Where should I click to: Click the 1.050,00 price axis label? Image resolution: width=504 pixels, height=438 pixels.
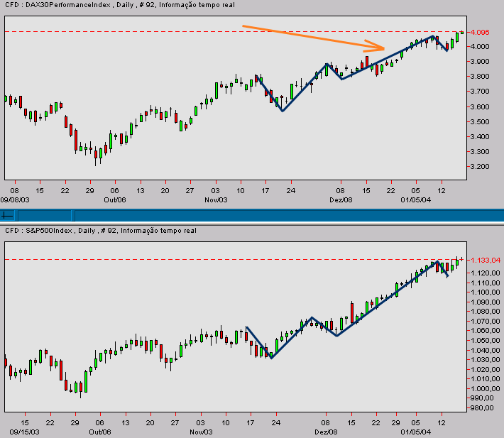coord(485,340)
